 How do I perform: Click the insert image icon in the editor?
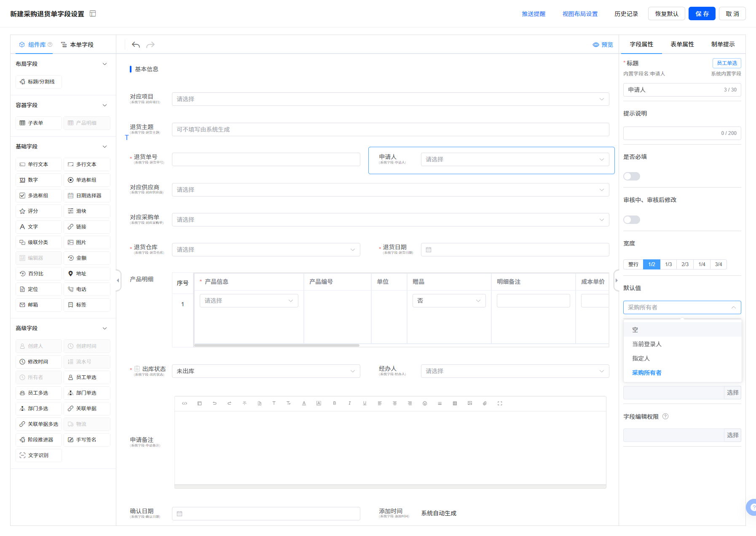[470, 404]
